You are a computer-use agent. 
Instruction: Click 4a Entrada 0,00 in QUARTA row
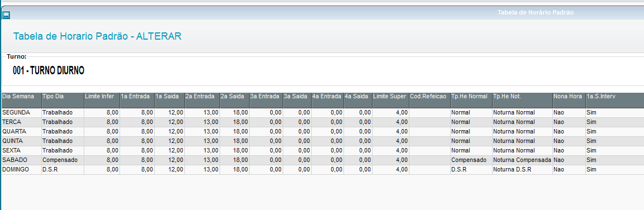point(328,131)
